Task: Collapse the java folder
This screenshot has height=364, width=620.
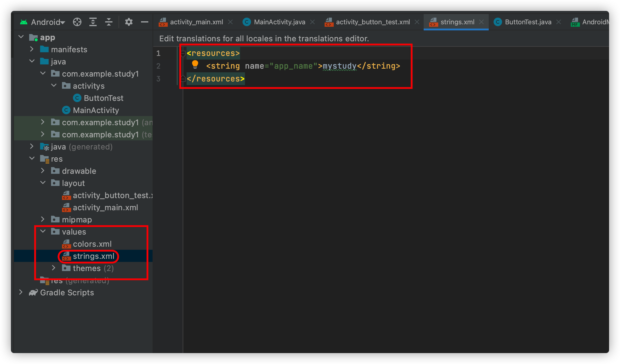Action: pos(32,61)
